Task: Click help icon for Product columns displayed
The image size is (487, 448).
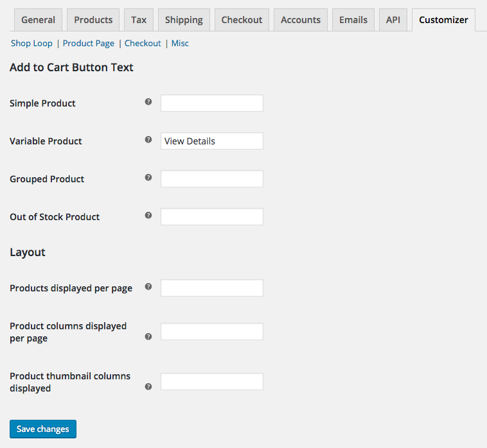Action: point(148,336)
